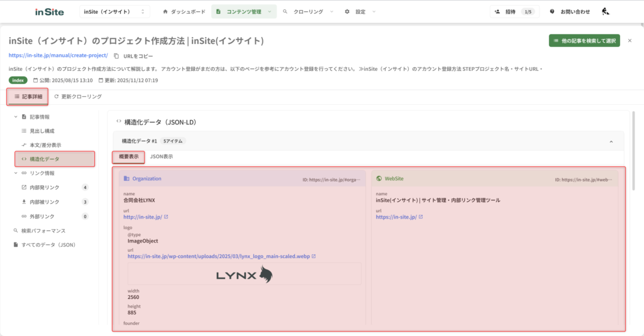Expand the クローリング dropdown chevron
This screenshot has width=644, height=336.
[331, 12]
